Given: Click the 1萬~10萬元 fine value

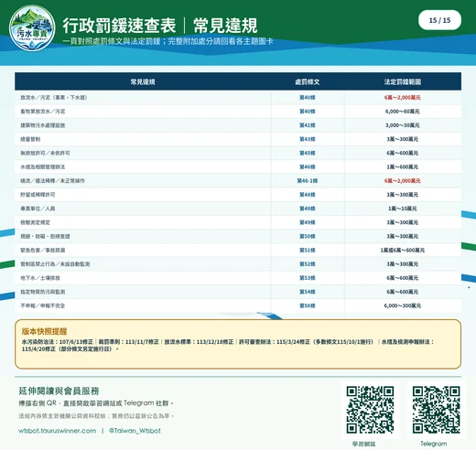Looking at the screenshot, I should tap(403, 209).
